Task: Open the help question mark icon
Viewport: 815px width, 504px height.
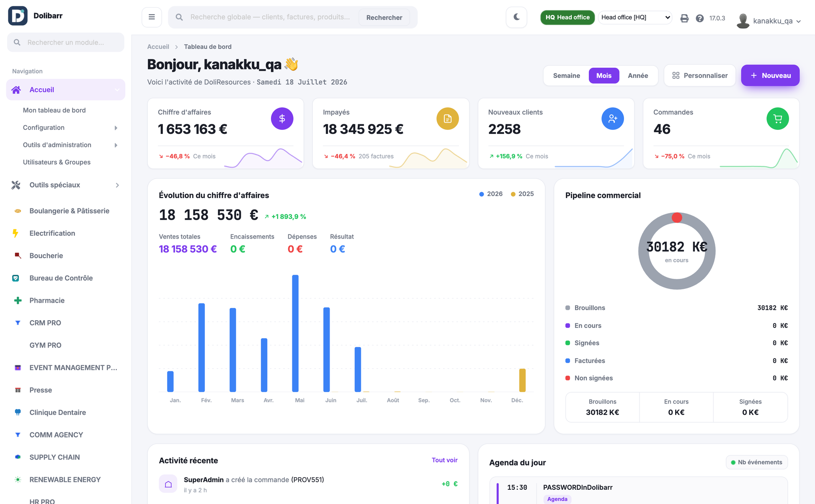Action: pos(700,18)
